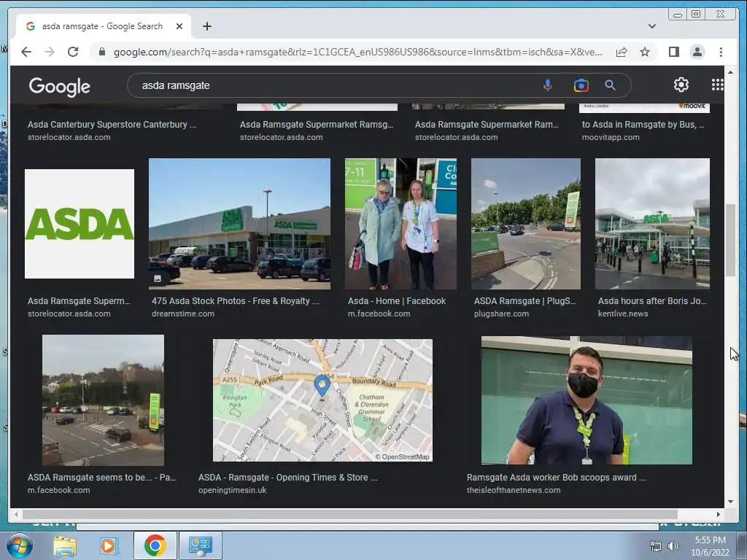This screenshot has width=747, height=560.
Task: Open the taskbar clock showing 5:55 PM
Action: click(x=710, y=546)
